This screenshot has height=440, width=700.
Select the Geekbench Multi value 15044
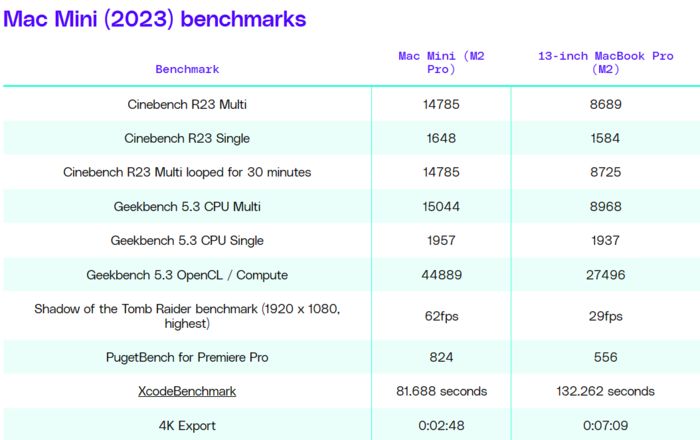pos(441,207)
